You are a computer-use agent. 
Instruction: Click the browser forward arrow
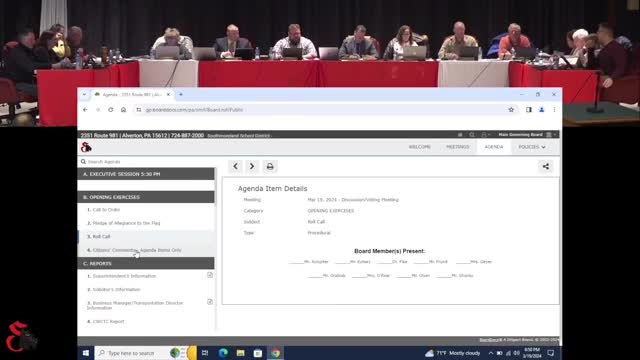click(x=98, y=110)
